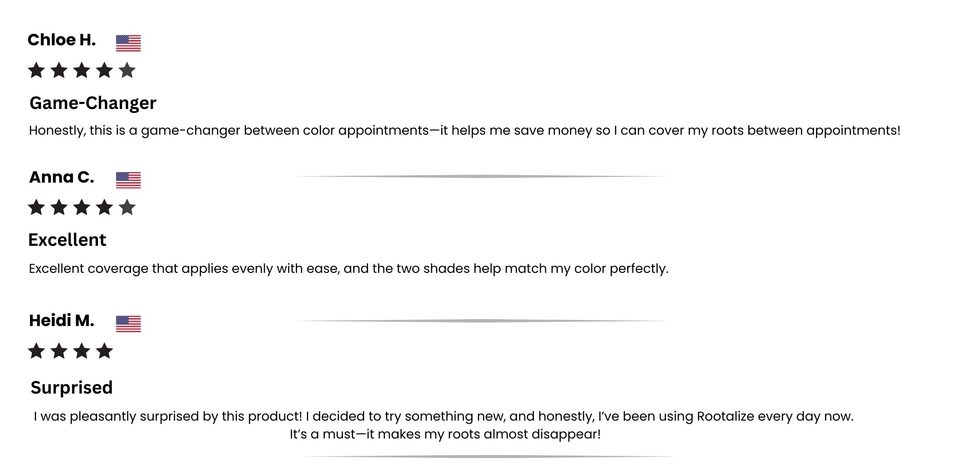
Task: Click the third star in Anna's rating
Action: click(x=81, y=207)
